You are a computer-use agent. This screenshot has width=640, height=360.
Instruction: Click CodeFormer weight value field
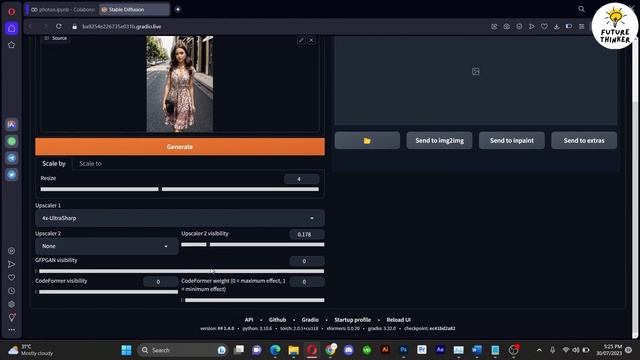point(307,282)
